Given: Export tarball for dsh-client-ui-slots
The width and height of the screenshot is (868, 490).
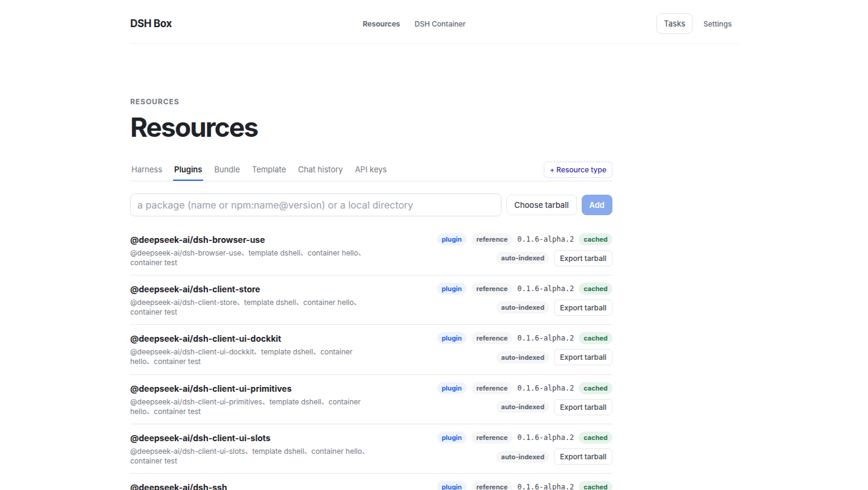Looking at the screenshot, I should (x=583, y=456).
